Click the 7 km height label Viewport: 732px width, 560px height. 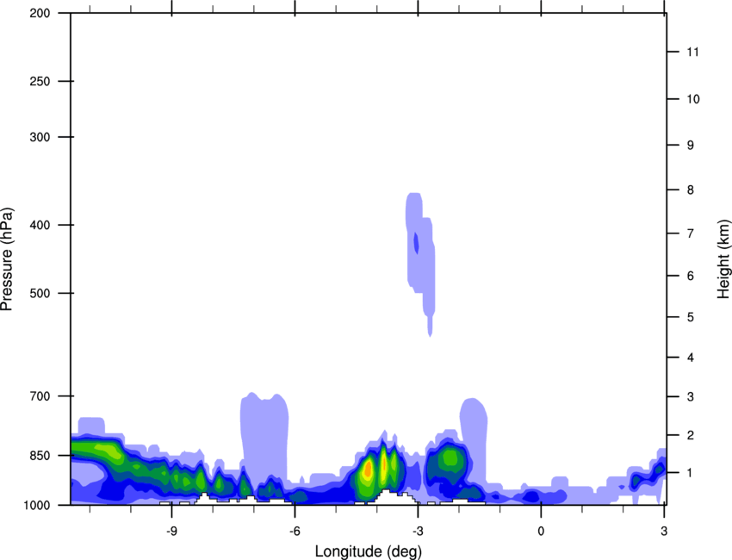[691, 233]
